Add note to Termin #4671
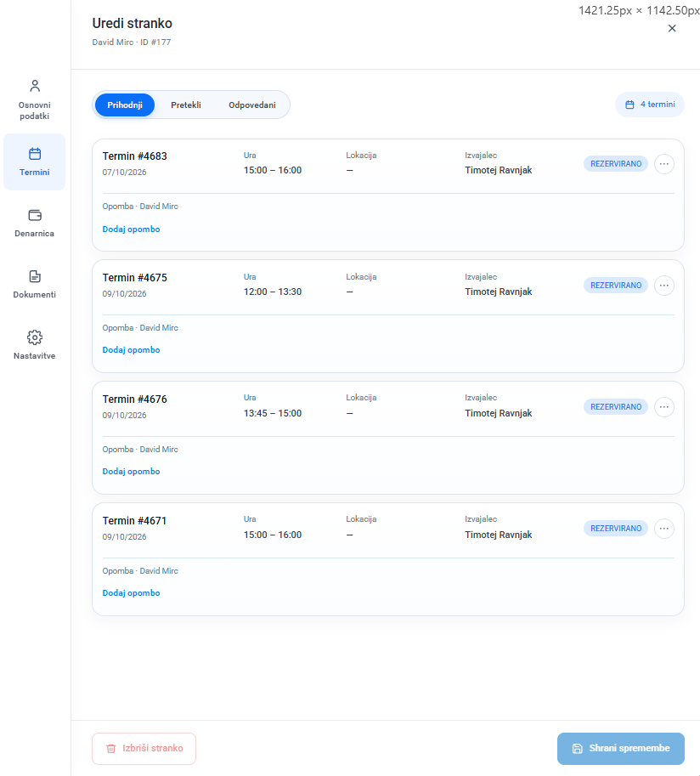The image size is (700, 776). coord(131,593)
